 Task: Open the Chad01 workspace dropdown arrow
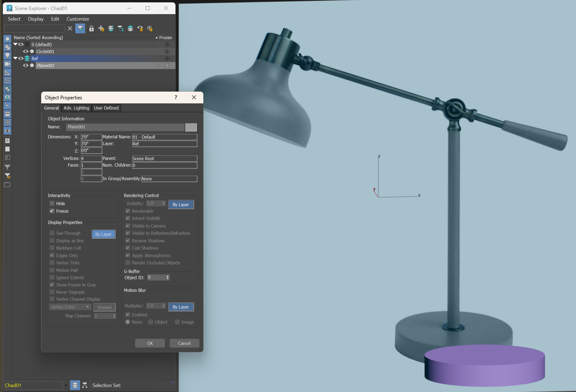pos(66,385)
